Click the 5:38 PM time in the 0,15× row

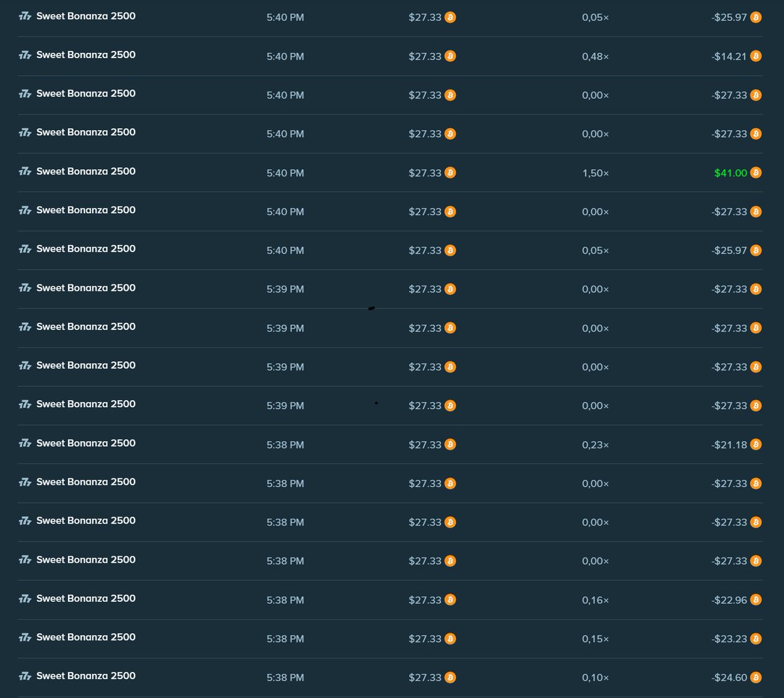(x=285, y=639)
